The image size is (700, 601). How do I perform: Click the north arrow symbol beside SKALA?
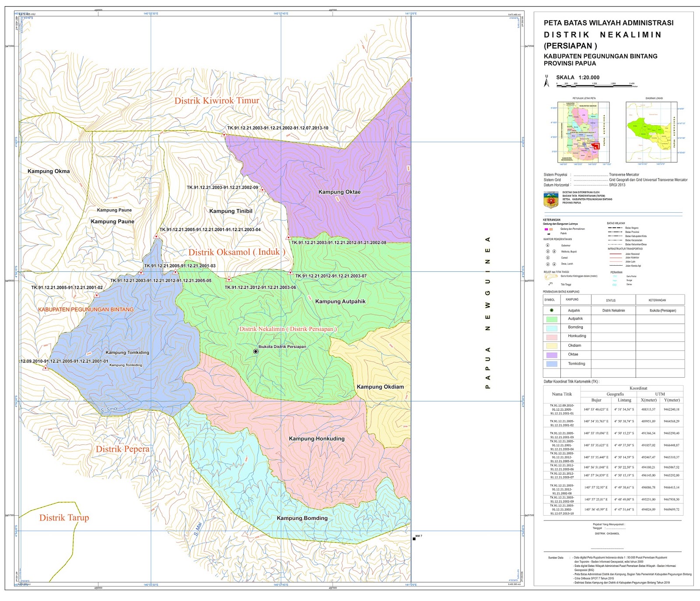546,81
